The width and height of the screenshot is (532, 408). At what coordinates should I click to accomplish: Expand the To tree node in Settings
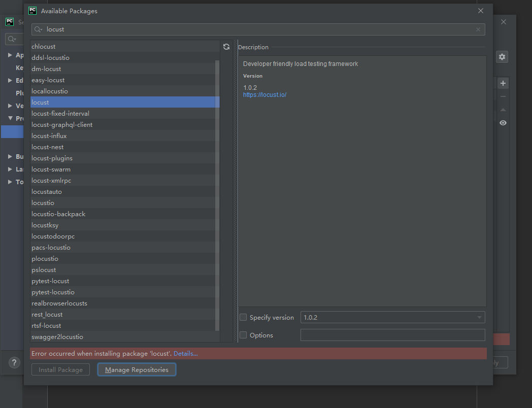tap(10, 182)
